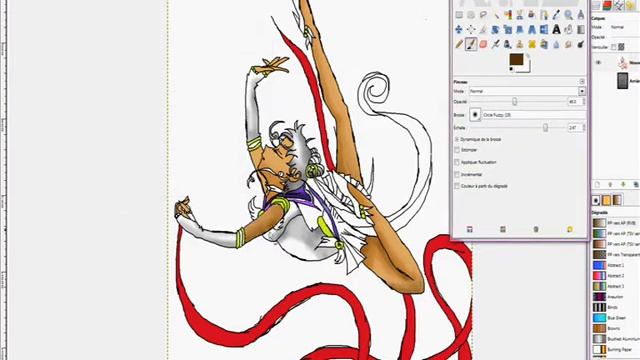Image resolution: width=640 pixels, height=360 pixels.
Task: Save tool options using bottom-left icon
Action: [470, 230]
